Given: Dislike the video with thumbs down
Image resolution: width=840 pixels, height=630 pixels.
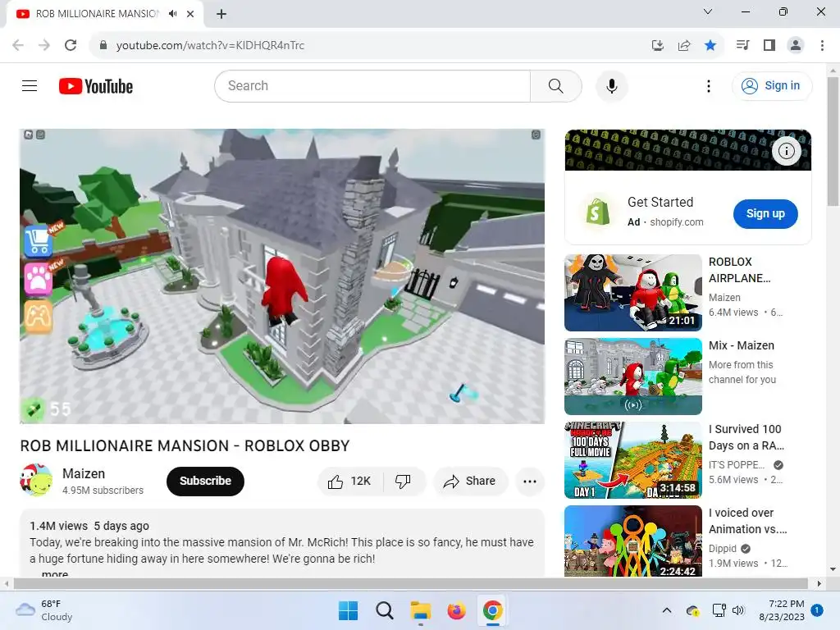Looking at the screenshot, I should [403, 481].
